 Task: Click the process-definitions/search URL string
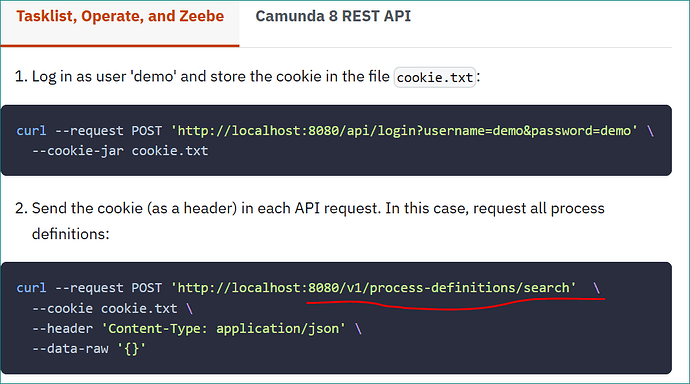coord(373,288)
